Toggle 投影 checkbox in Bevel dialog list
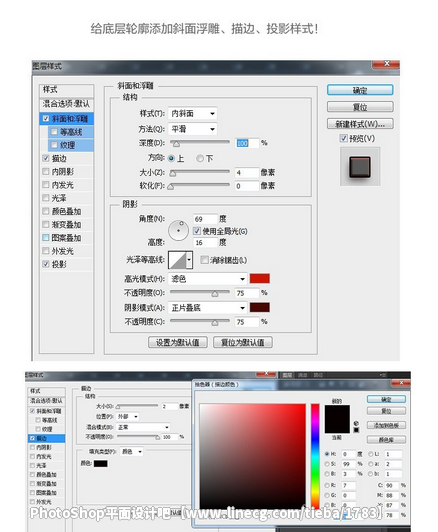Viewport: 438px width, 532px height. coord(46,264)
